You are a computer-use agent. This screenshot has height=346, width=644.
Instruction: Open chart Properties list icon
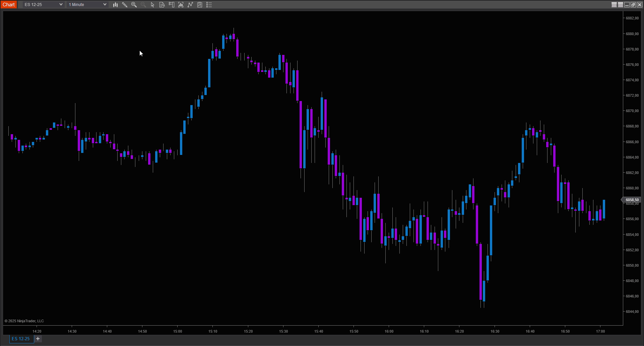coord(209,5)
